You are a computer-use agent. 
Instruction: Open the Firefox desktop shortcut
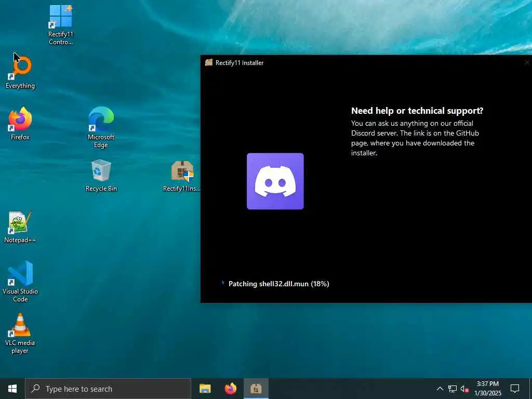pos(20,124)
